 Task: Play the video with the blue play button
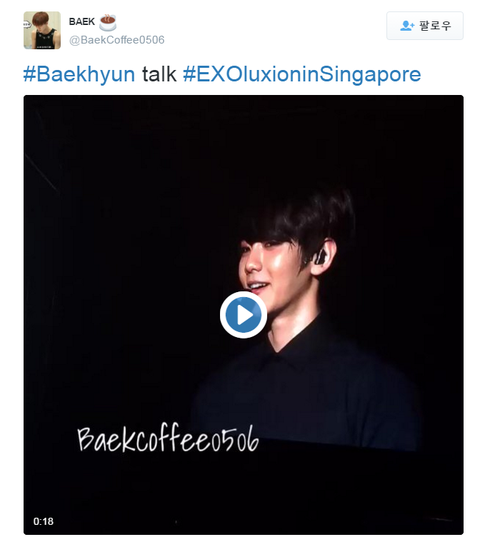click(243, 315)
